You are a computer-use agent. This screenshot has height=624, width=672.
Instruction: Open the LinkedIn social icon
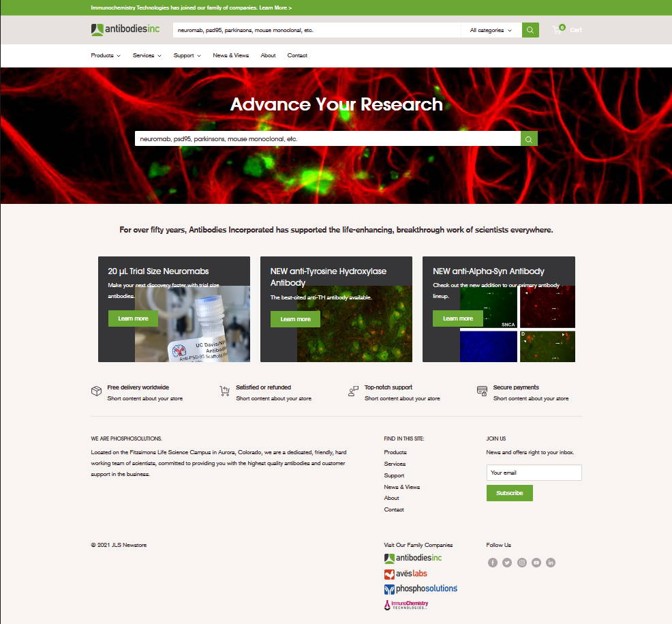coord(551,563)
